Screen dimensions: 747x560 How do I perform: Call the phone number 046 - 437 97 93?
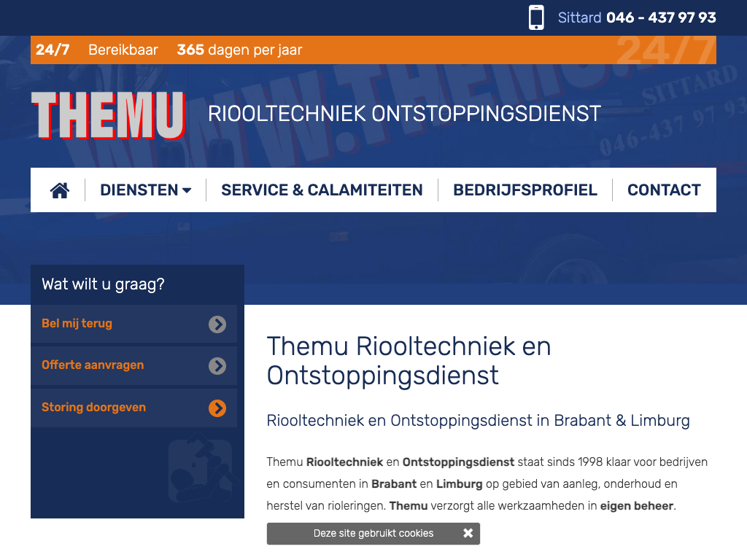tap(661, 17)
